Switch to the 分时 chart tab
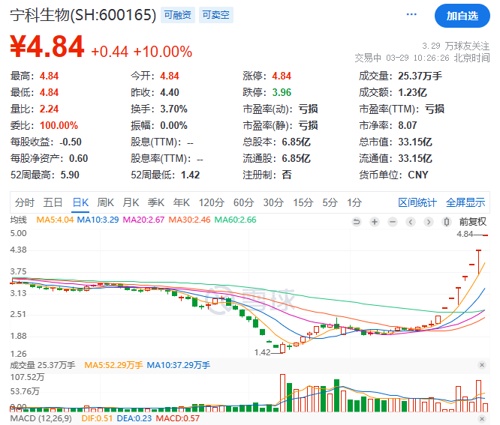 click(x=24, y=202)
